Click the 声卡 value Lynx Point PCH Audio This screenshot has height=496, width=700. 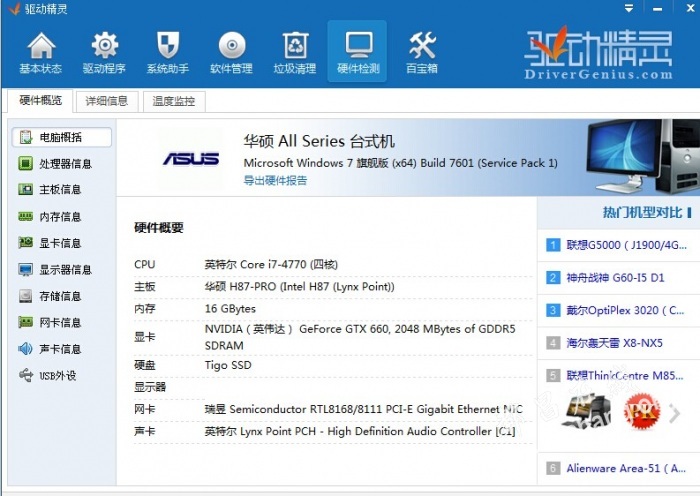[x=360, y=431]
